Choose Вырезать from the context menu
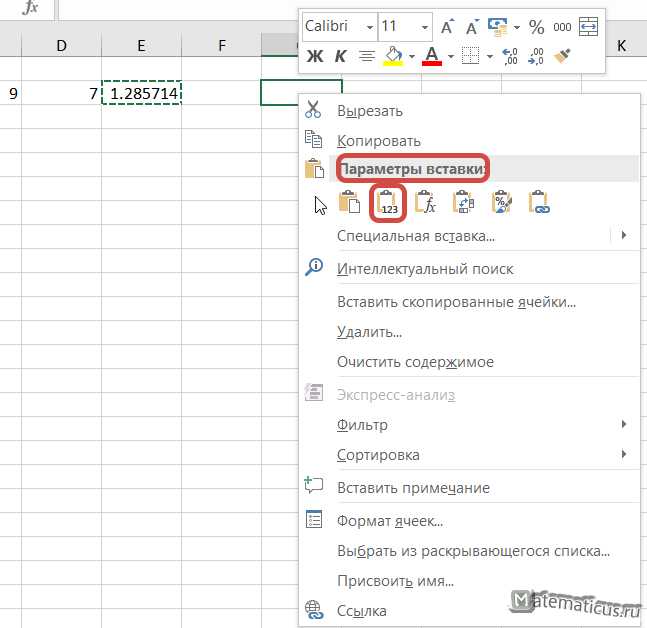Screen dimensions: 647x628 click(369, 111)
